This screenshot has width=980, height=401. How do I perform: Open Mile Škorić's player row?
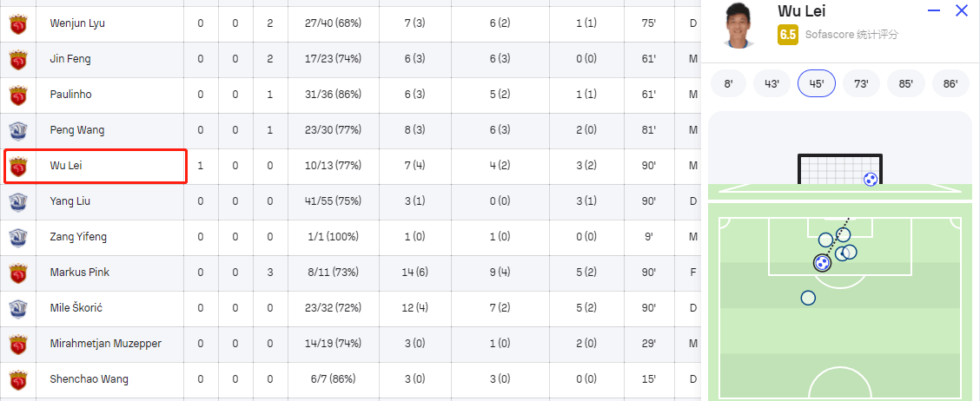tap(350, 308)
